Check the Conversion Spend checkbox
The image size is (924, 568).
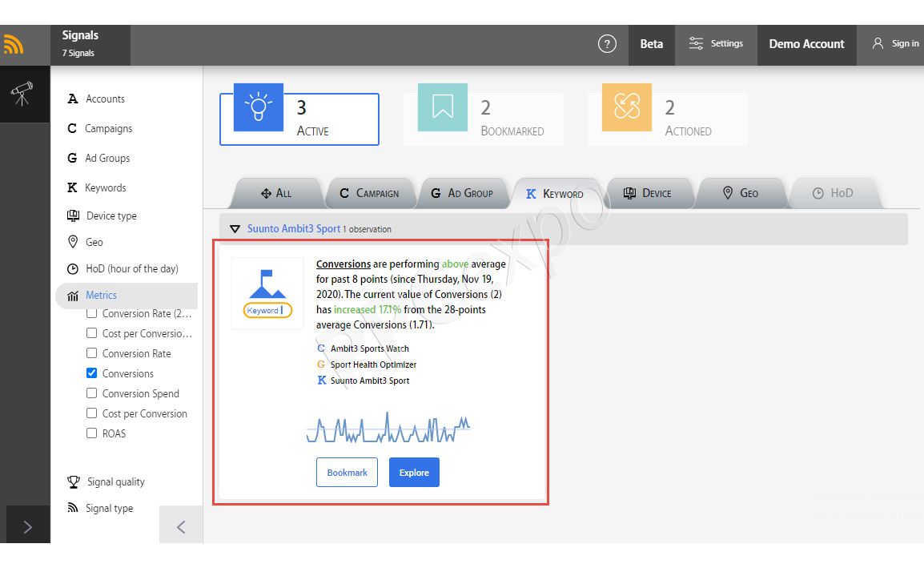pos(92,393)
